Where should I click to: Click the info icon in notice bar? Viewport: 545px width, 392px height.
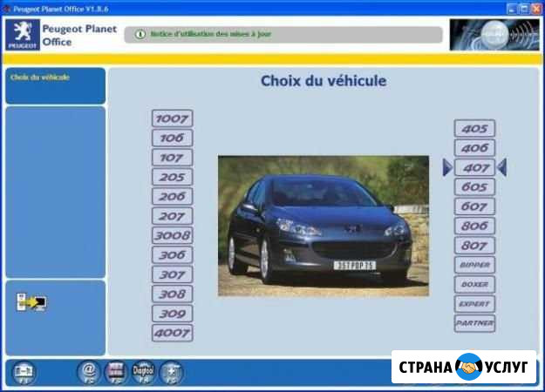point(140,34)
